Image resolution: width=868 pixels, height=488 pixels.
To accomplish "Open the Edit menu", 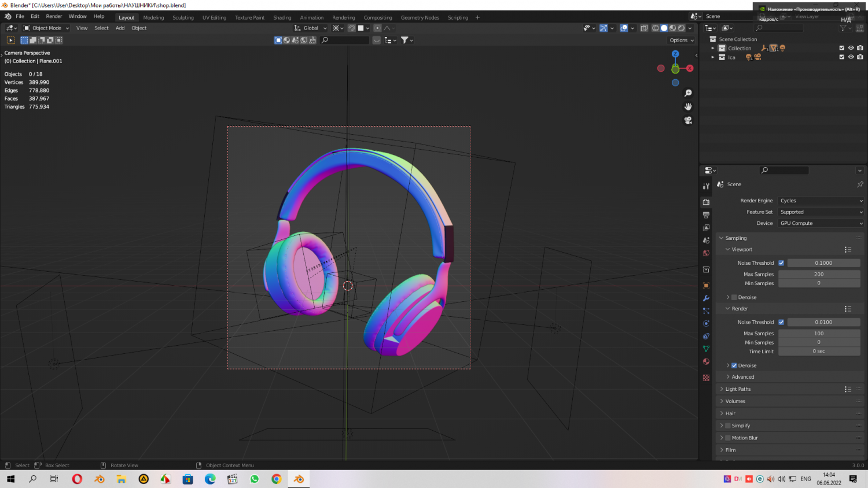I will [35, 16].
